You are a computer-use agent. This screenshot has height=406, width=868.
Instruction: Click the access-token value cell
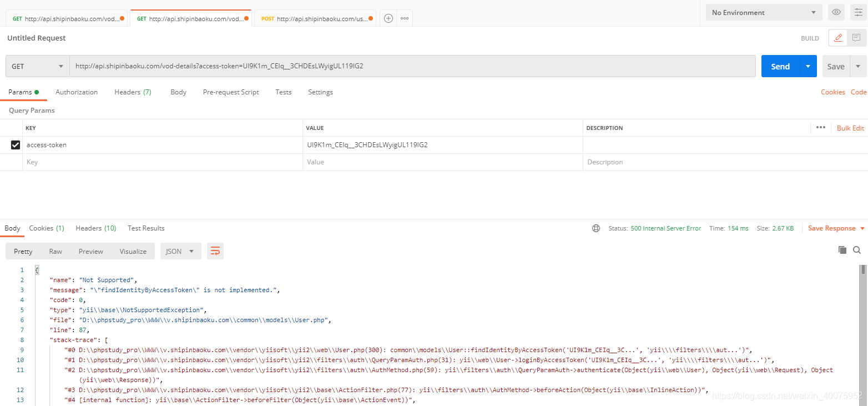coord(442,145)
